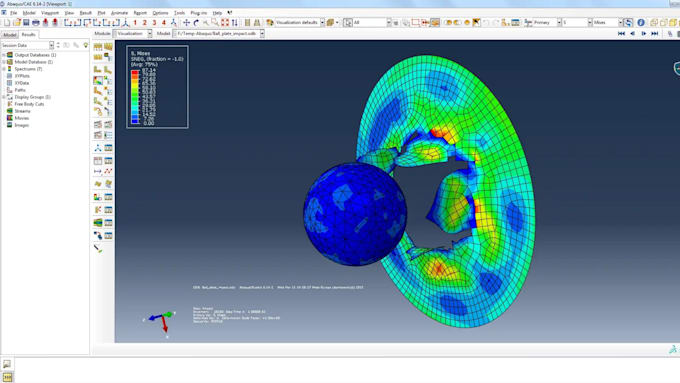Apply custom view number 1

[135, 23]
